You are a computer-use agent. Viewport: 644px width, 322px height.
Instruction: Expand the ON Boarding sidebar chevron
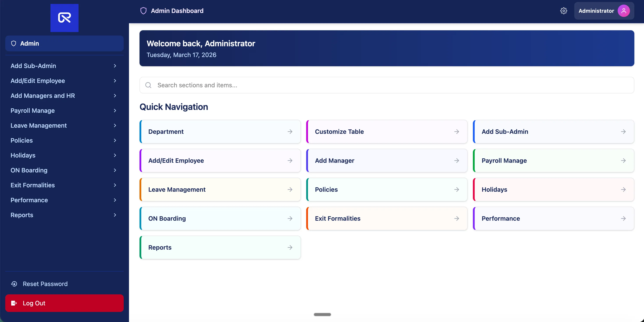(x=115, y=170)
